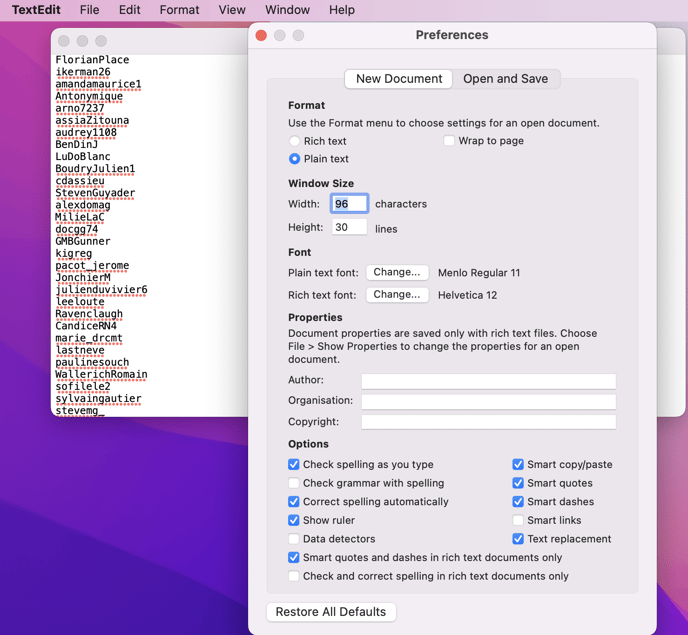Click the Width characters input field

[x=349, y=204]
